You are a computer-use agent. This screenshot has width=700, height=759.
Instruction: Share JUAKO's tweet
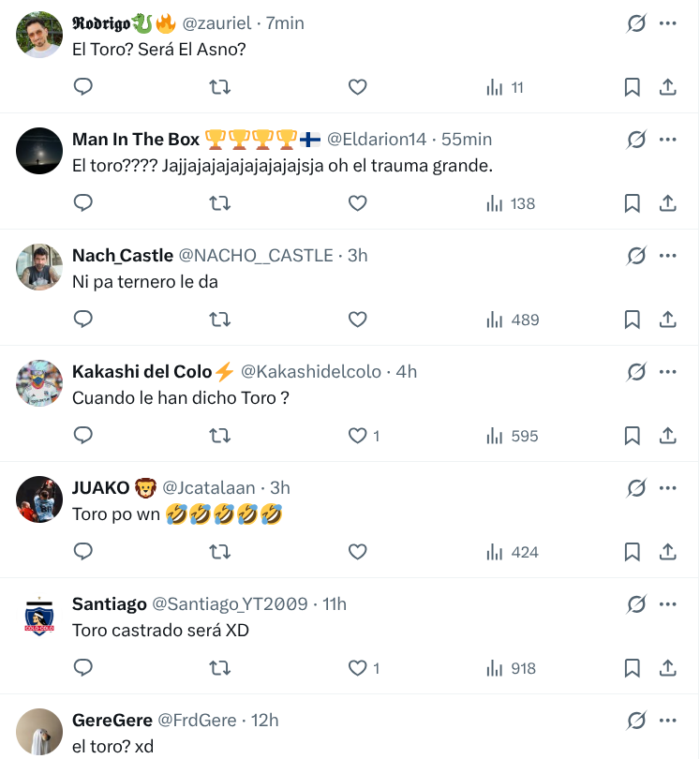pos(668,552)
